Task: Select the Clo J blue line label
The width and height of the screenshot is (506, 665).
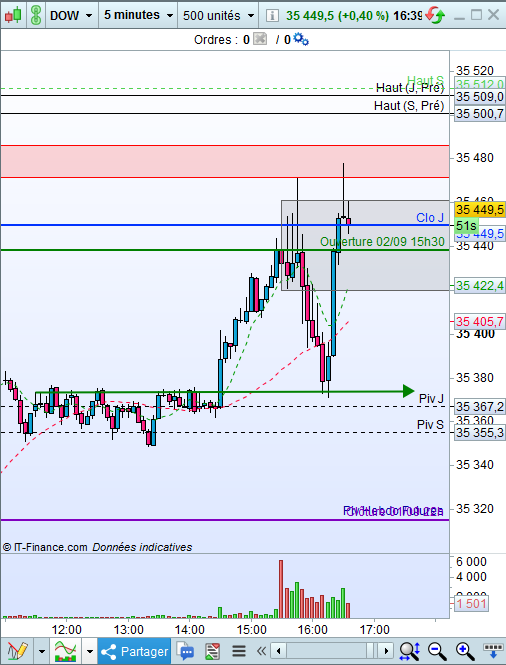Action: (430, 218)
